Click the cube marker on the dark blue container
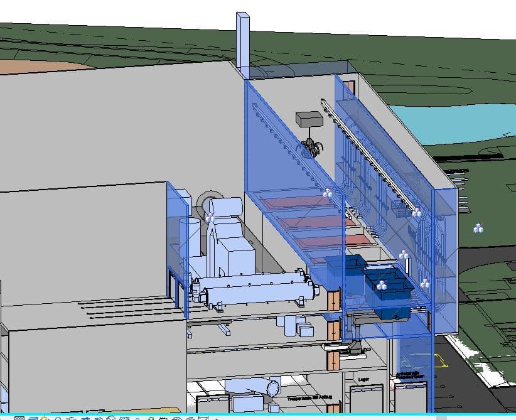 pos(382,286)
